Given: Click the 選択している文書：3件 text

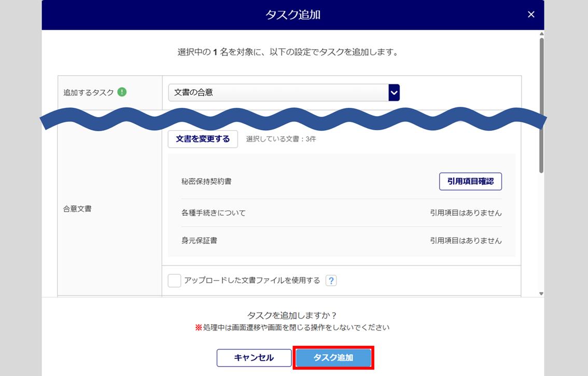Looking at the screenshot, I should coord(281,140).
